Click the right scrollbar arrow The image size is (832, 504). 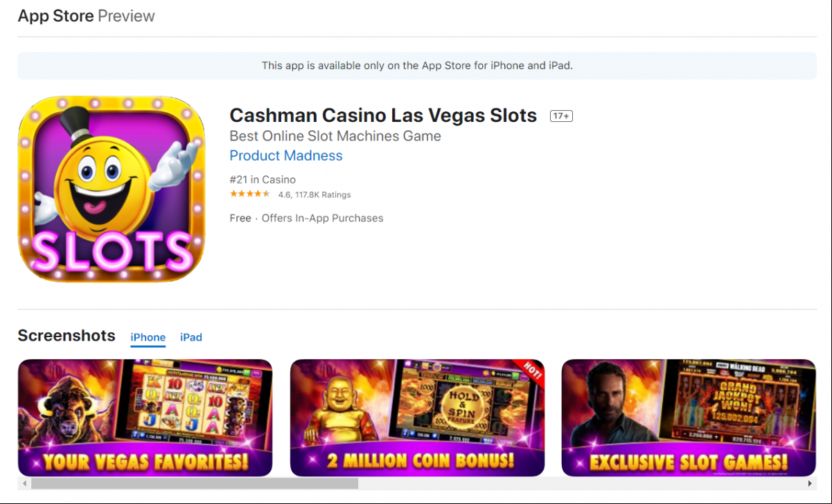810,483
